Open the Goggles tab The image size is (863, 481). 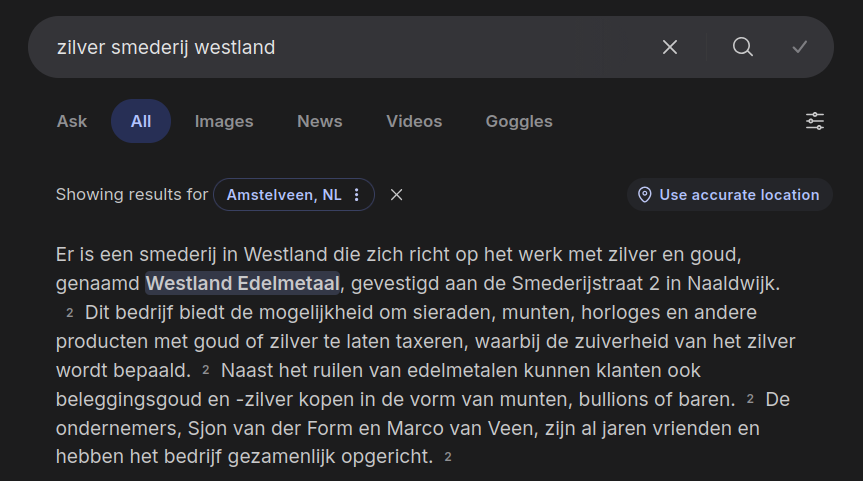[x=519, y=121]
